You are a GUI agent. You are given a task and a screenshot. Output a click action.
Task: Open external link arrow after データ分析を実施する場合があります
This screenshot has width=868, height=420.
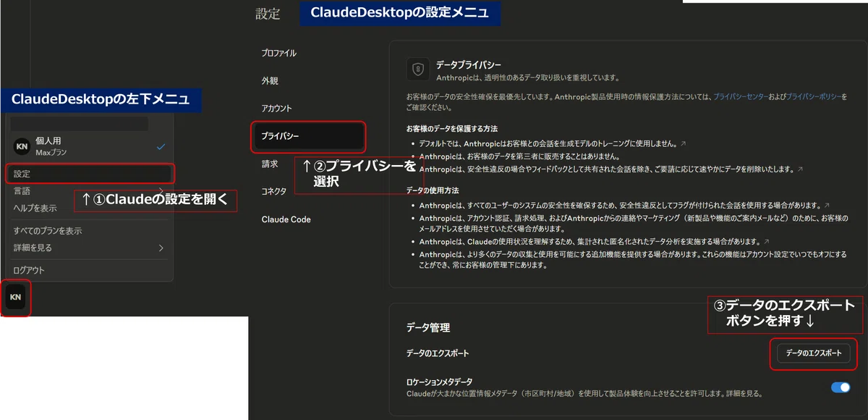(x=766, y=241)
